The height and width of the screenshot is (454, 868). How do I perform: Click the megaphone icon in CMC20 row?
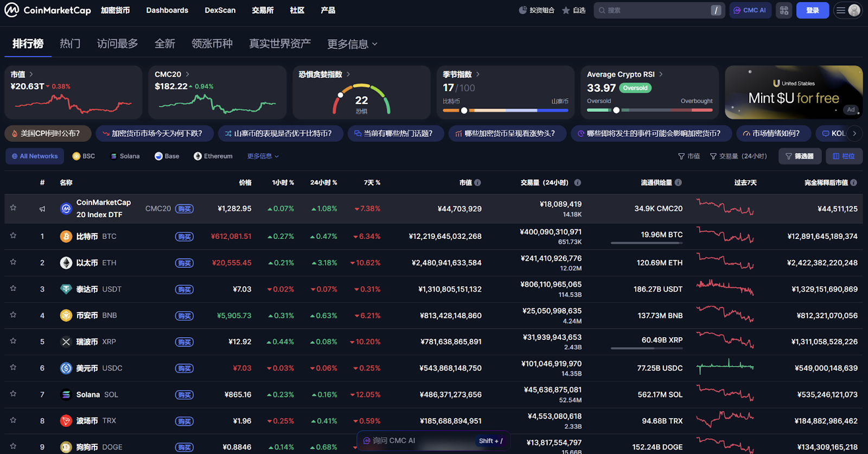[42, 209]
